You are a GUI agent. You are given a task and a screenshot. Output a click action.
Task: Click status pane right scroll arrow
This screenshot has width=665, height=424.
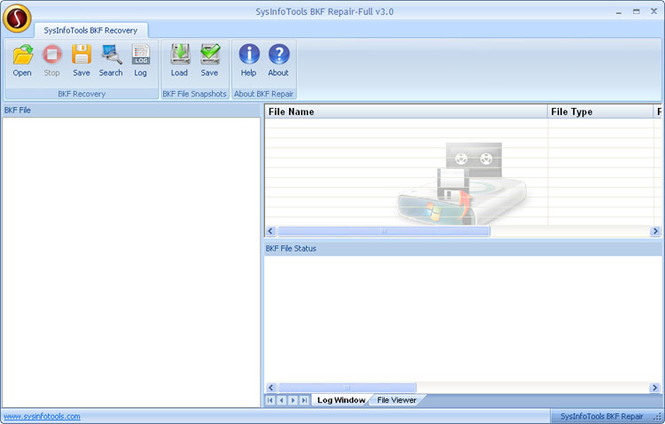point(655,388)
